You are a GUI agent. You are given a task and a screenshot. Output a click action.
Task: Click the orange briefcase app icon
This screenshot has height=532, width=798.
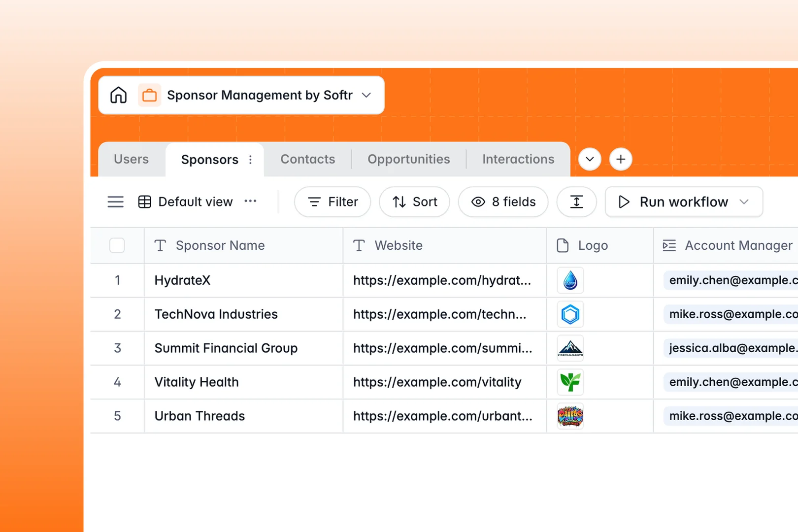149,95
